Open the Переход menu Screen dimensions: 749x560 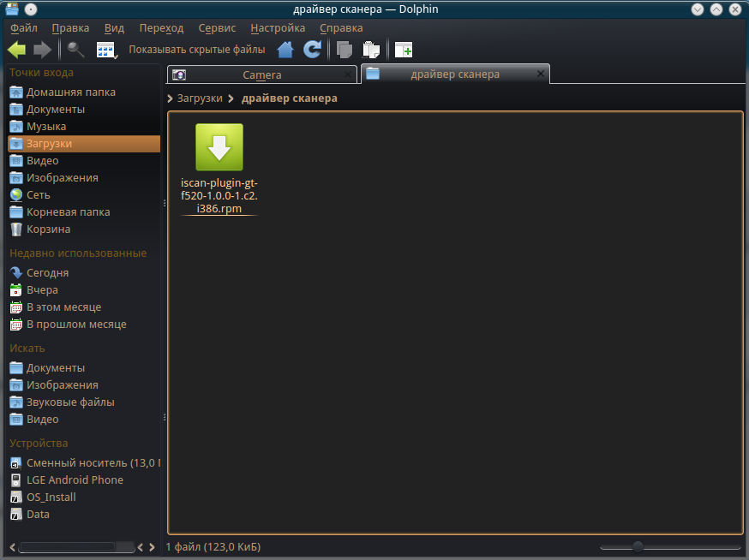(161, 28)
